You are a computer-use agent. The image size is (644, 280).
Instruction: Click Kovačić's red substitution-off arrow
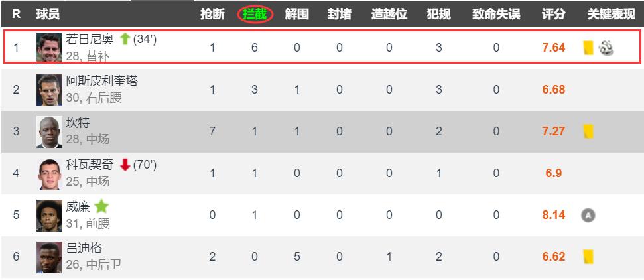(x=125, y=165)
